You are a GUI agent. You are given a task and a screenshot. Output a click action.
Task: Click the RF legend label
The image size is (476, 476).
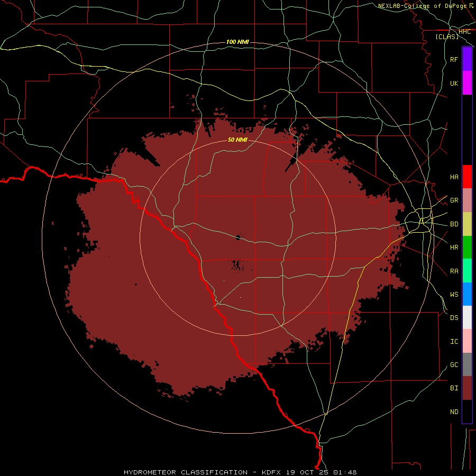pos(454,59)
